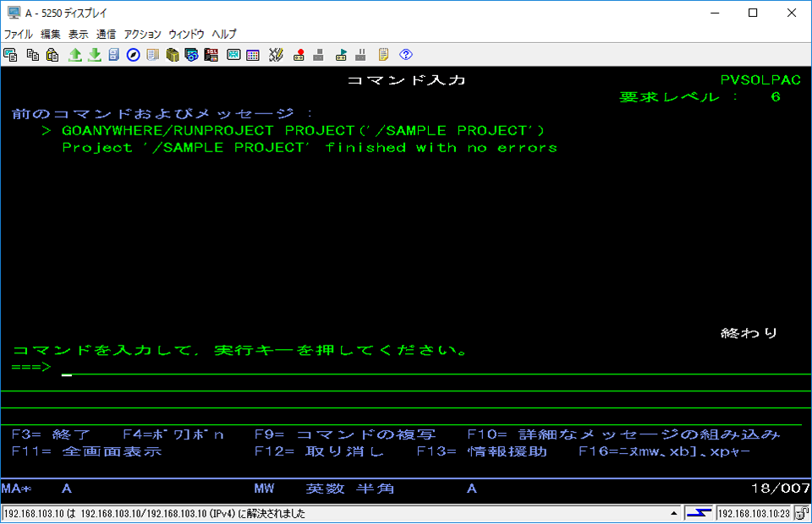Click the IPv4 resolved status message
The width and height of the screenshot is (812, 524).
(x=154, y=514)
